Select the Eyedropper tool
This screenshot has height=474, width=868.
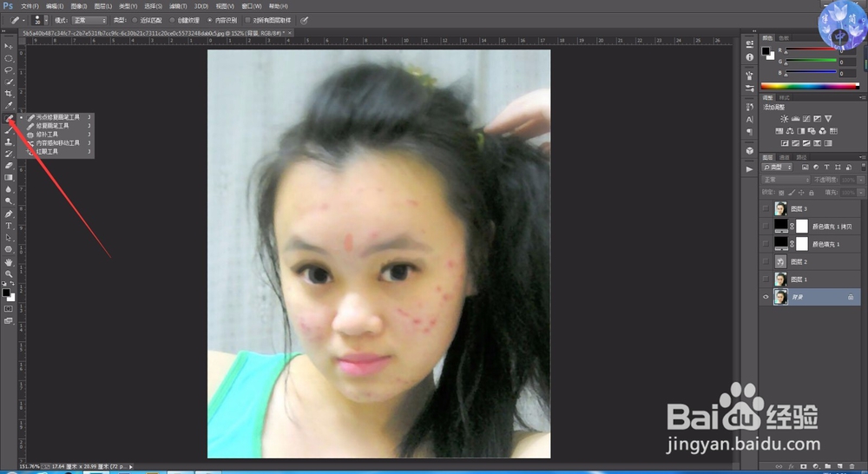click(9, 105)
